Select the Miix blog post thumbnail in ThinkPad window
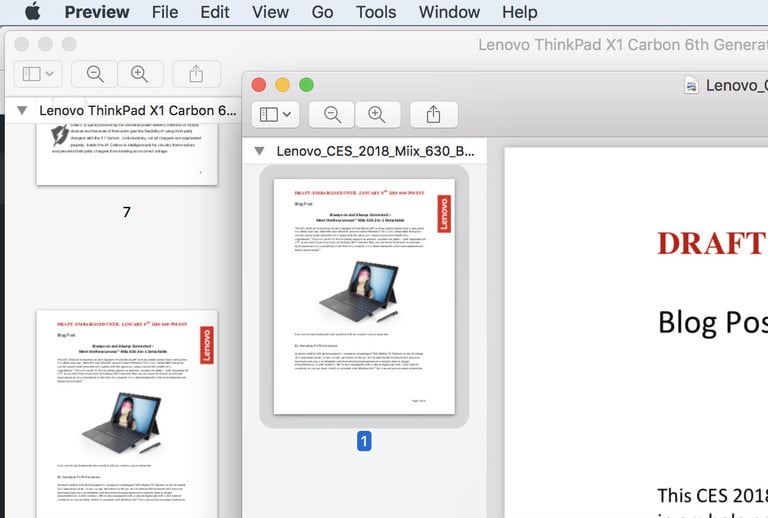768x518 pixels. 127,414
